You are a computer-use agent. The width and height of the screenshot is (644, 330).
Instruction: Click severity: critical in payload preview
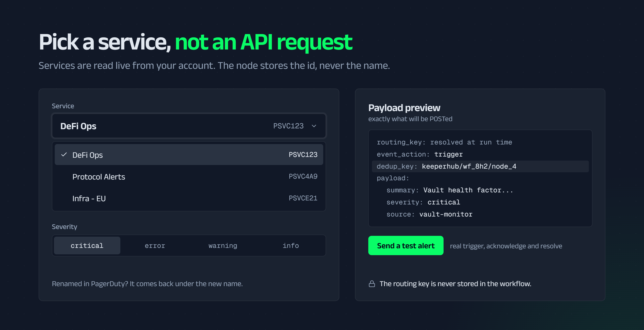point(423,202)
